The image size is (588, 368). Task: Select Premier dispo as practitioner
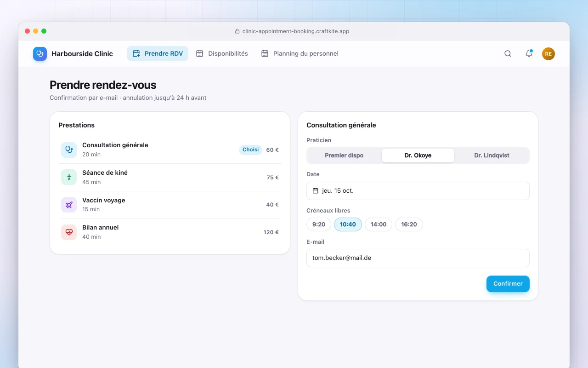click(344, 155)
